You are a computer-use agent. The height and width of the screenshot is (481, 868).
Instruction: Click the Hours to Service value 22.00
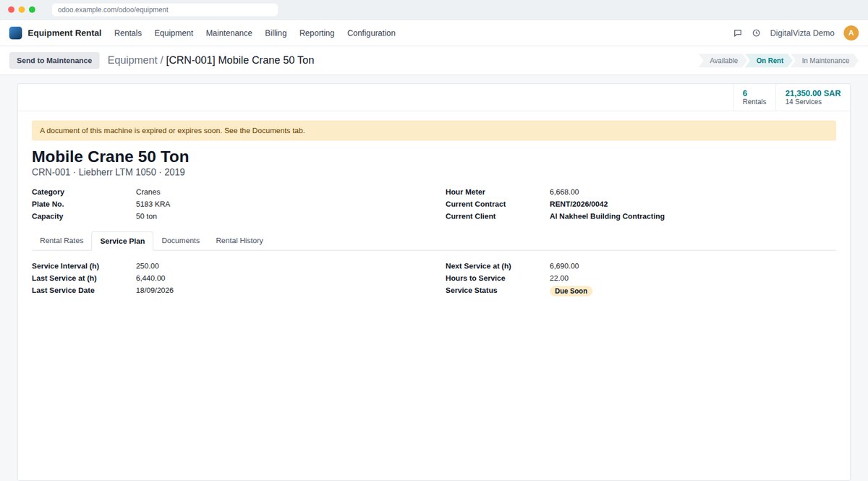coord(559,278)
